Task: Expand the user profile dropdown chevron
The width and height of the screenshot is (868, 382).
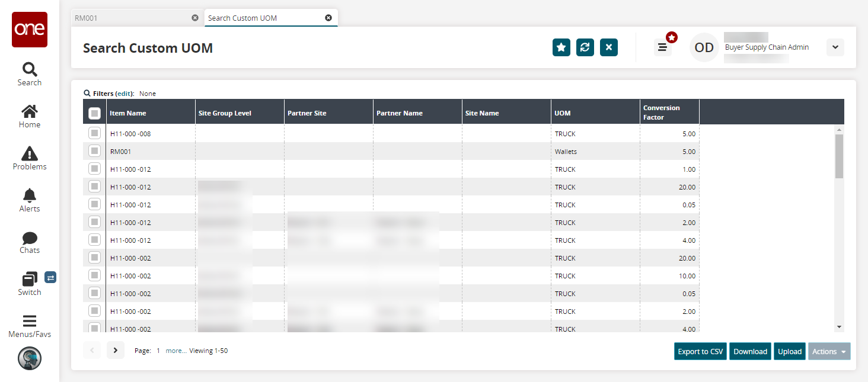Action: pyautogui.click(x=835, y=47)
